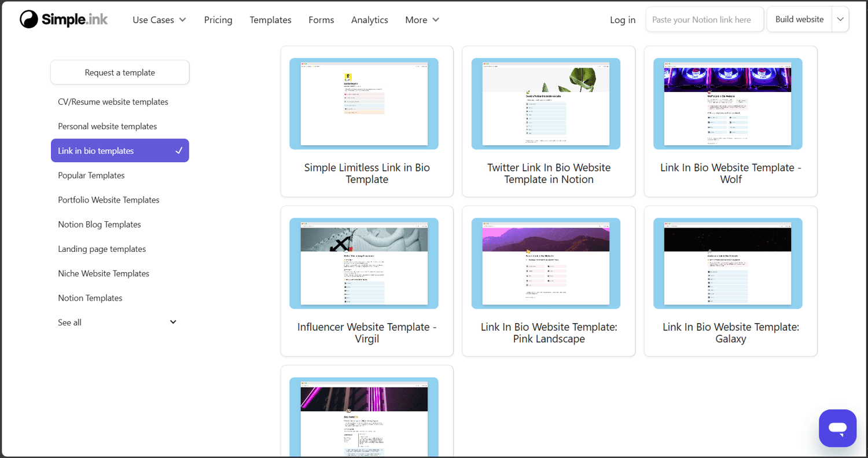Expand the Build website options arrow
Screen dimensions: 868x458
[x=840, y=20]
